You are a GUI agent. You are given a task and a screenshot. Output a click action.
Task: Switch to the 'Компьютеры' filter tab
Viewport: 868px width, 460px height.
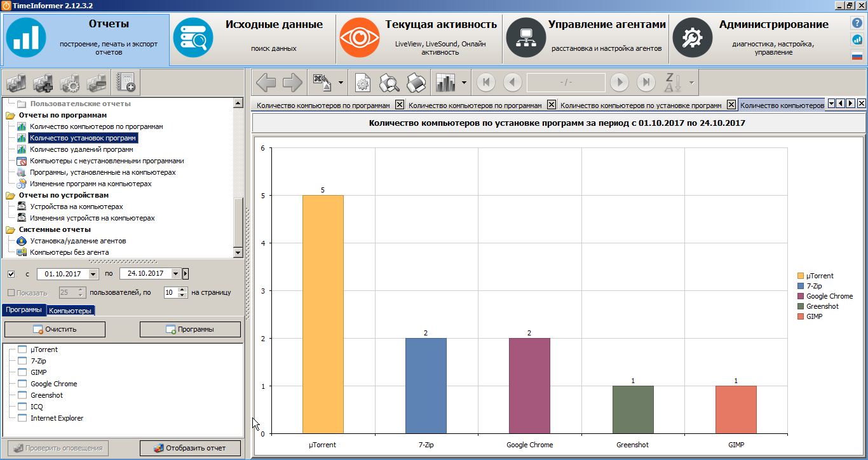click(x=70, y=311)
